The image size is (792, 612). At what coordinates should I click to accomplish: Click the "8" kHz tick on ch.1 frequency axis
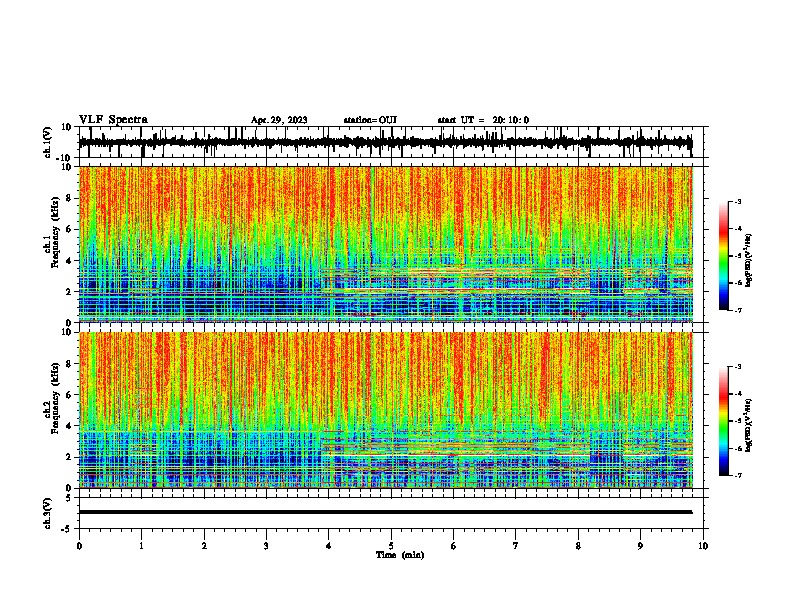(x=69, y=198)
